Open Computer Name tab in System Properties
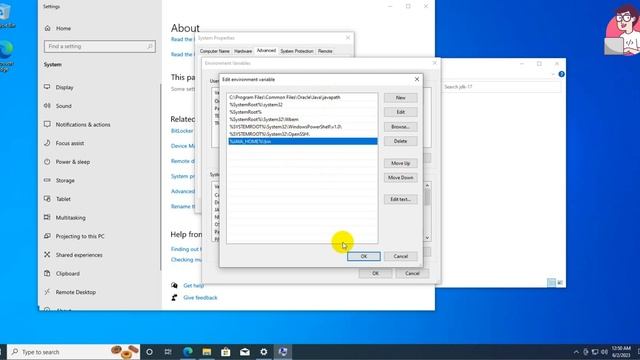 215,51
